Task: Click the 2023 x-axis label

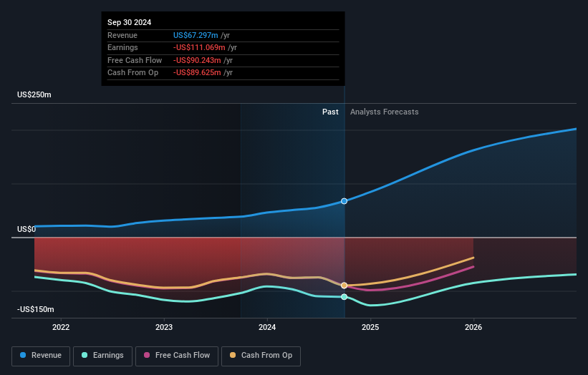Action: point(164,327)
